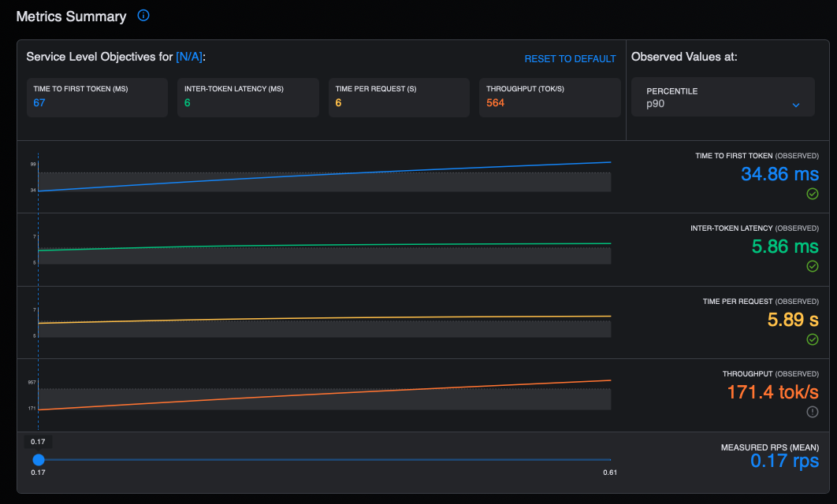Open the Percentile p90 dropdown
837x504 pixels.
click(x=723, y=98)
